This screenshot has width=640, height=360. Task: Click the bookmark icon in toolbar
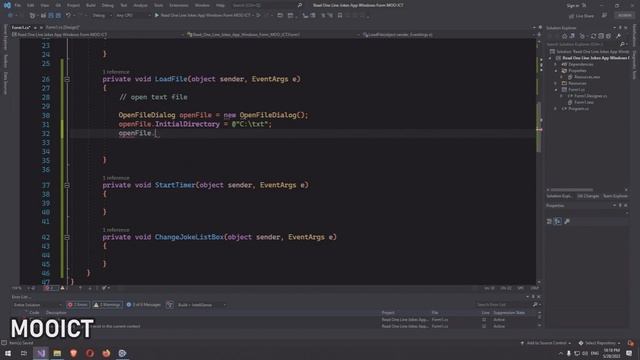tap(340, 16)
